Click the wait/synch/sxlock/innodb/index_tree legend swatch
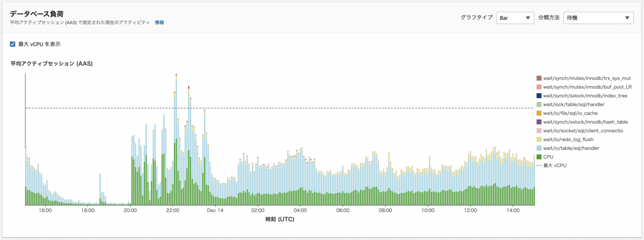This screenshot has width=644, height=240. (x=539, y=96)
